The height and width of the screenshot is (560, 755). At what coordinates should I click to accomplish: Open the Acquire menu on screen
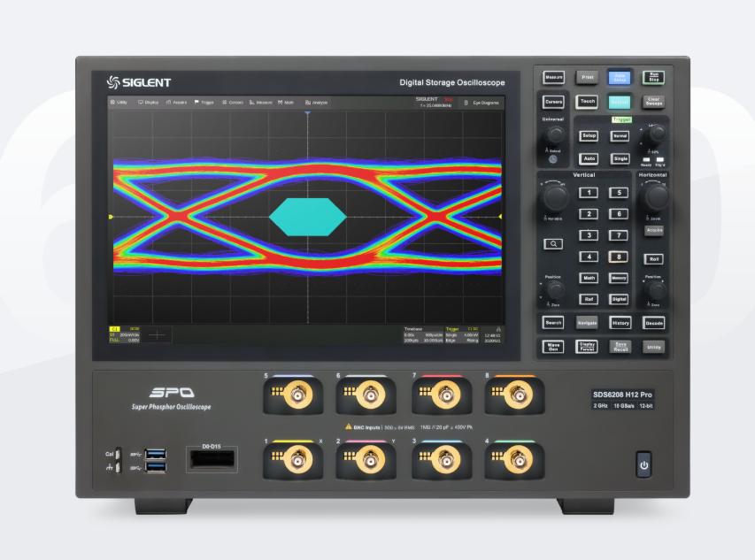pos(176,103)
